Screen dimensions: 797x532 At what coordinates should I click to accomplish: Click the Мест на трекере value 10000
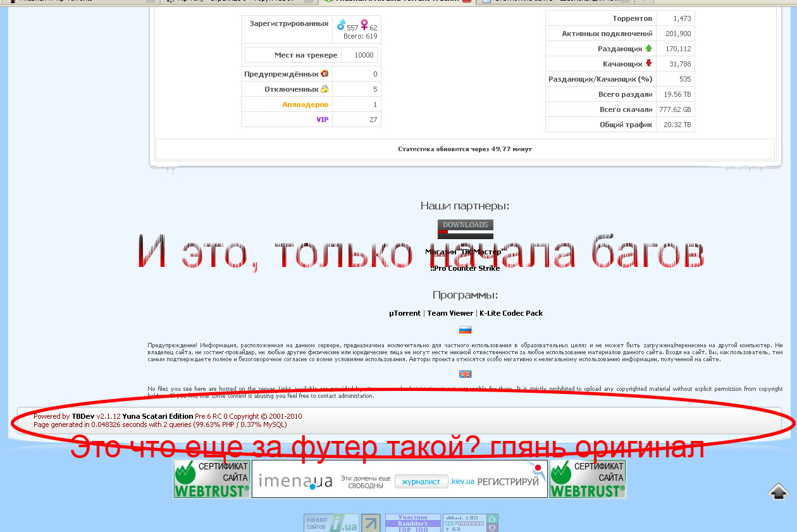tap(364, 55)
